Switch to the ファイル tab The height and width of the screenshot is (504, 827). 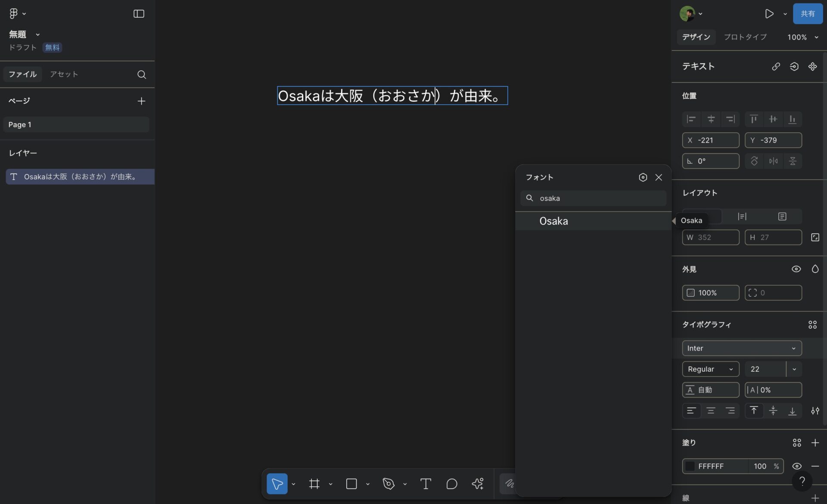point(23,75)
